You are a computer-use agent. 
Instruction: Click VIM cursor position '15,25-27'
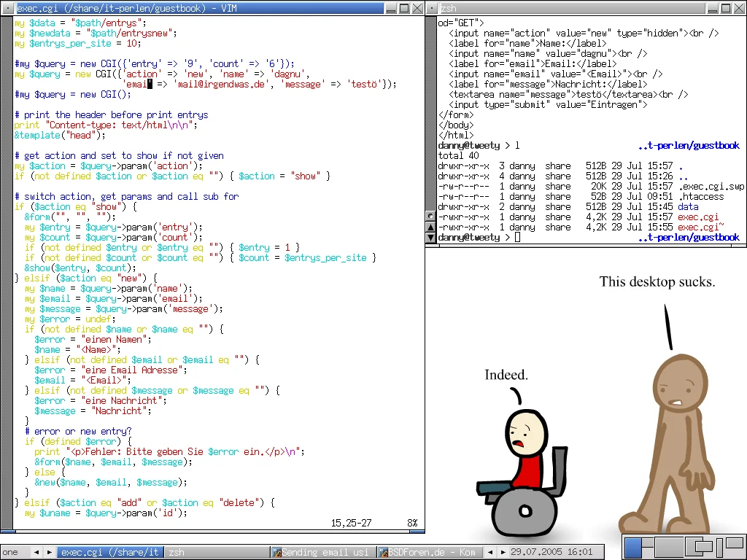(351, 523)
